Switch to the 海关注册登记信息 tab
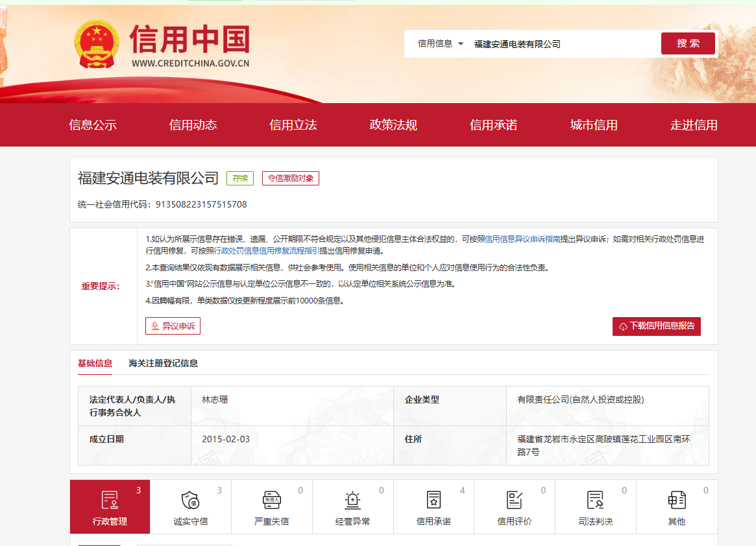The image size is (756, 546). tap(163, 363)
